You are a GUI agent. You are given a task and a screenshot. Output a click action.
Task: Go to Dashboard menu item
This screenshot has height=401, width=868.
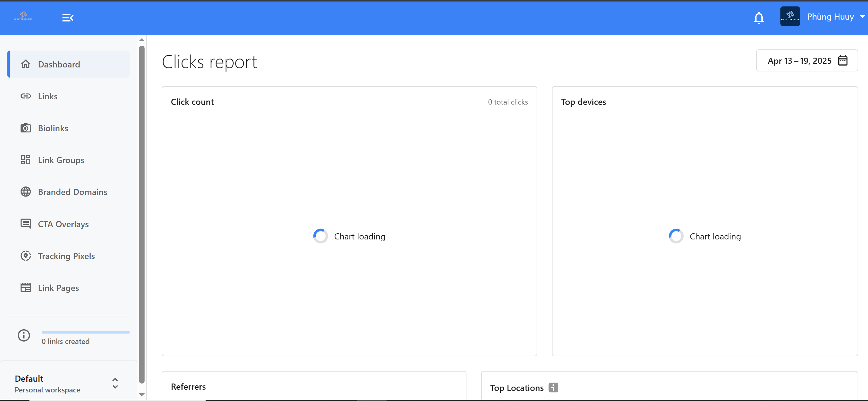[69, 64]
